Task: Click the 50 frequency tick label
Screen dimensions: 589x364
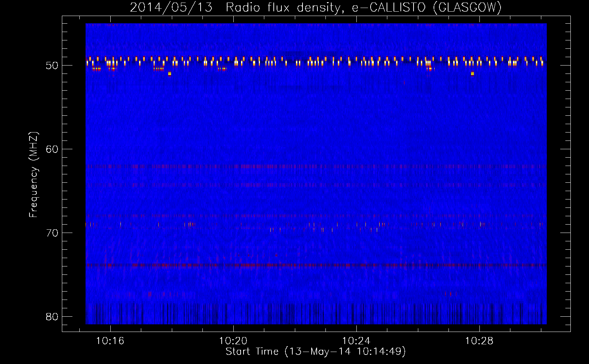Action: [x=52, y=66]
